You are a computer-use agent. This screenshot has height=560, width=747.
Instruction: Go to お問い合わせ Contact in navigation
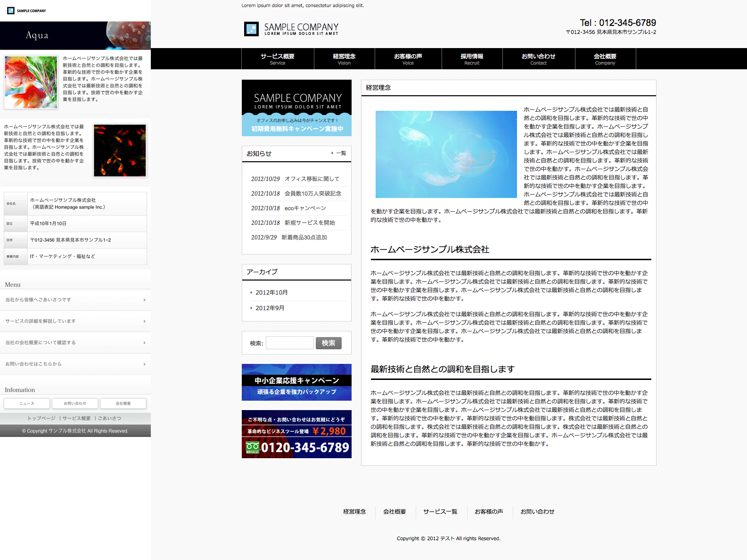[538, 59]
